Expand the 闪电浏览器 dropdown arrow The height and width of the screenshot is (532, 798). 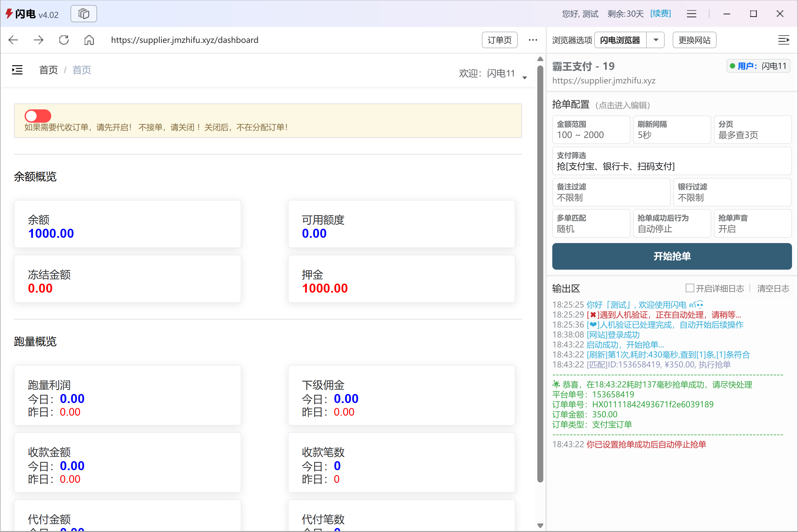point(656,40)
